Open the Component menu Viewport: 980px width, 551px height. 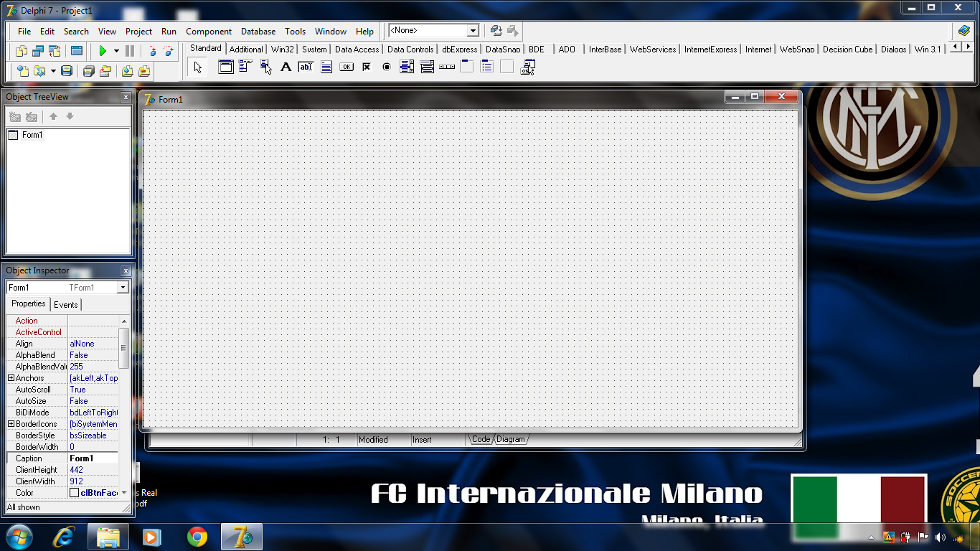(x=209, y=32)
